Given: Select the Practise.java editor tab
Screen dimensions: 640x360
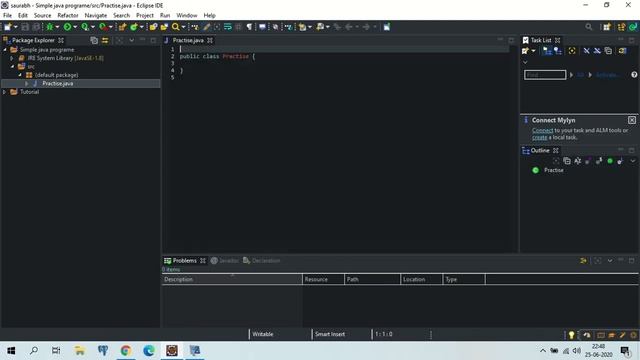Looking at the screenshot, I should pos(188,40).
